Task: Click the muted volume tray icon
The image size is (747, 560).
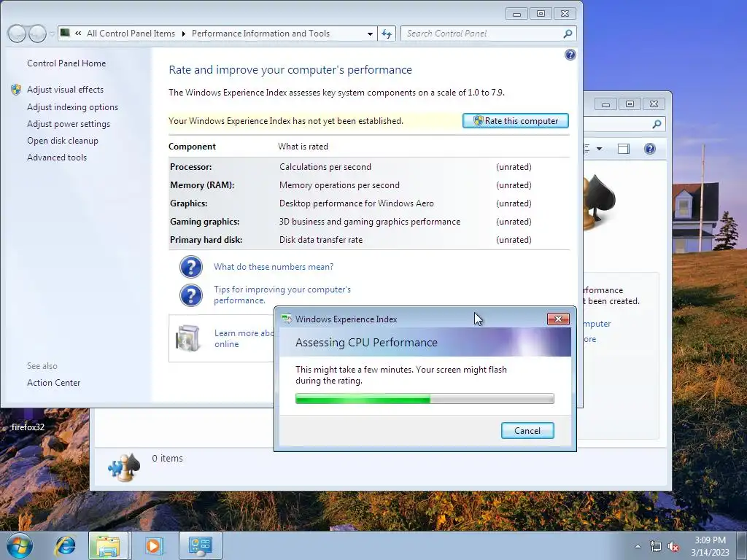Action: 673,547
